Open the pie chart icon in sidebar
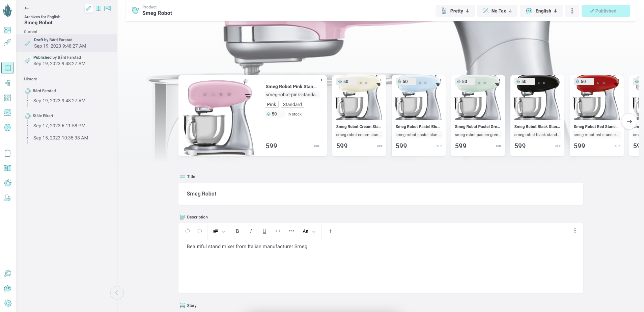 click(8, 183)
